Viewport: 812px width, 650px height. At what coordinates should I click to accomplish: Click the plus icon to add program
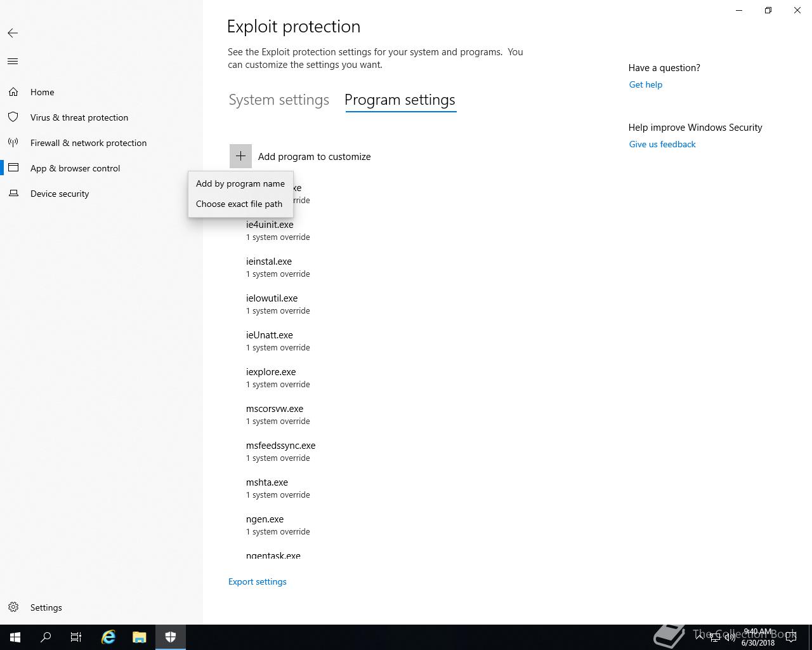(240, 156)
